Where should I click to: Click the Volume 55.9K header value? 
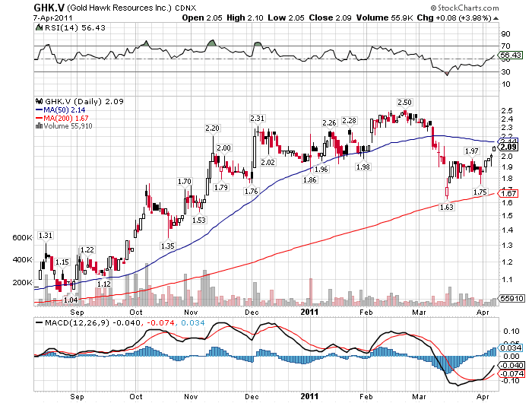pos(385,18)
